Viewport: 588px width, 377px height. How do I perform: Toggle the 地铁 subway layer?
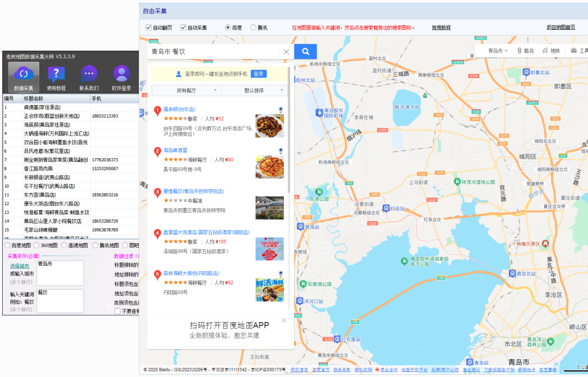551,51
